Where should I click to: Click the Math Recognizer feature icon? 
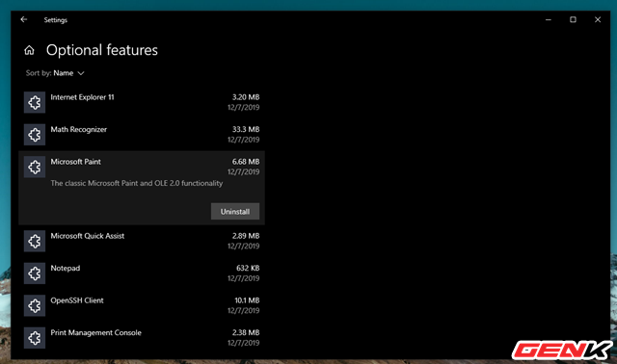(35, 135)
